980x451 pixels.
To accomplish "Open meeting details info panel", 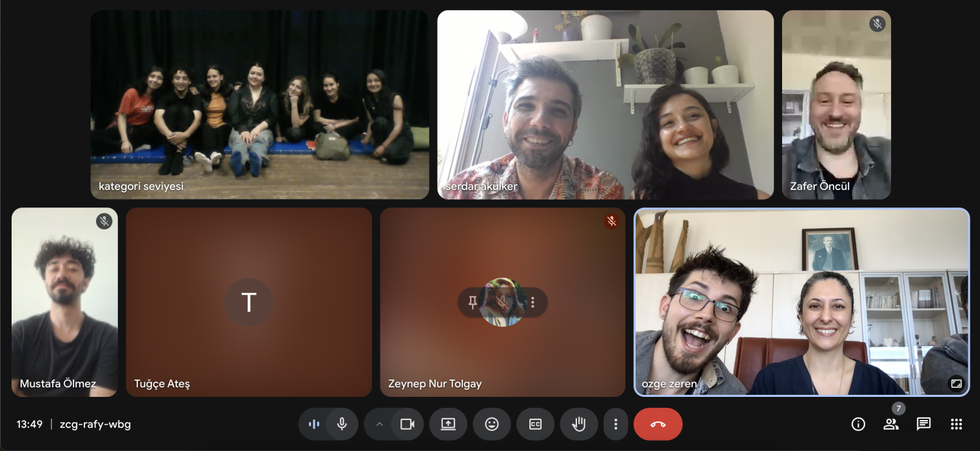I will [858, 424].
